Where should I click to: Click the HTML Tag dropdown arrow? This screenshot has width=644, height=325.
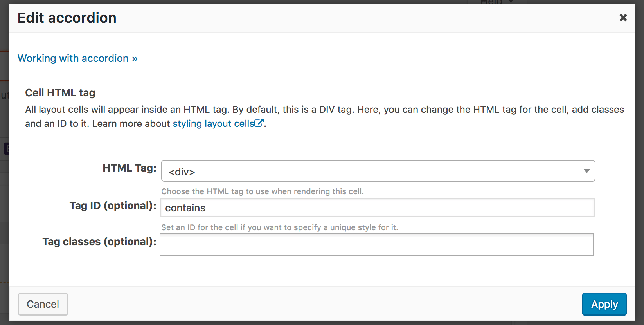[586, 171]
